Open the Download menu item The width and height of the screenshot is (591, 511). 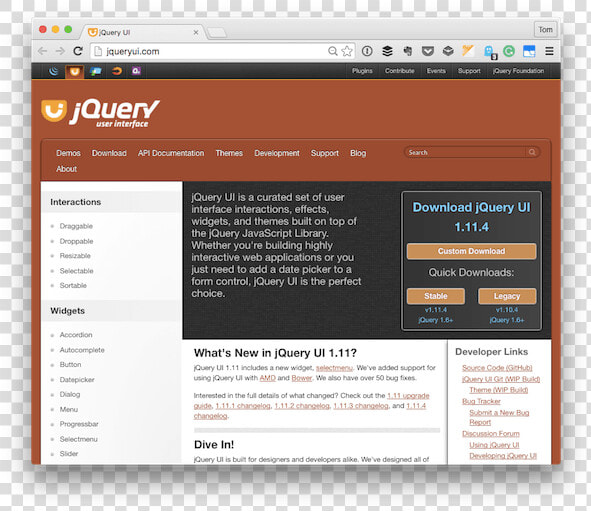point(109,153)
